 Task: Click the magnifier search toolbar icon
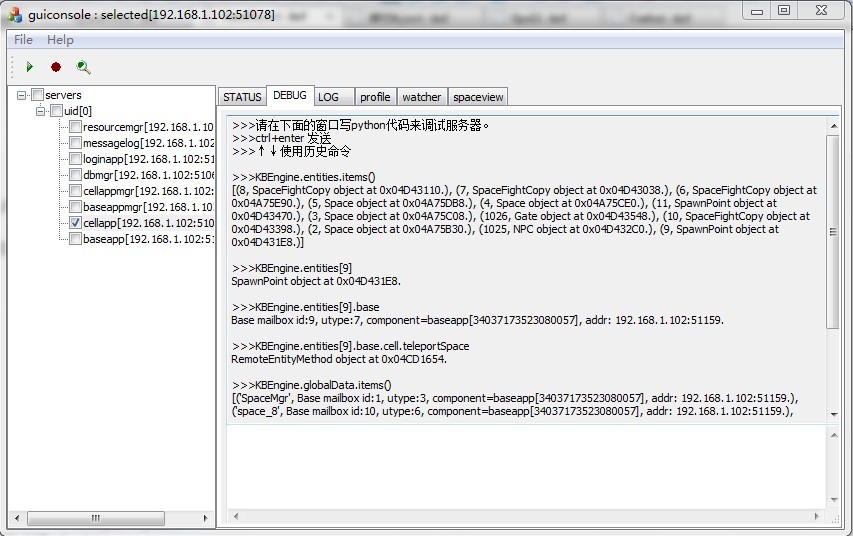[x=83, y=67]
